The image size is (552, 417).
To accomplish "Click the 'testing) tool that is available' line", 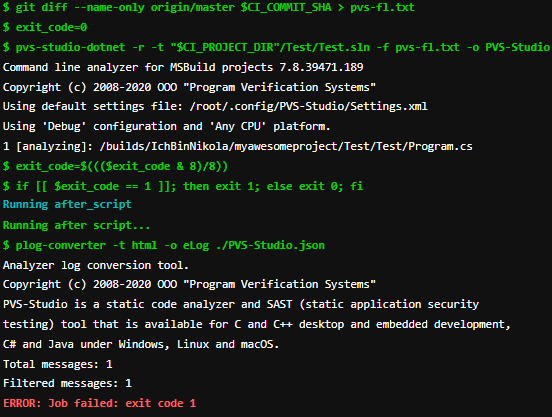I will click(x=257, y=324).
